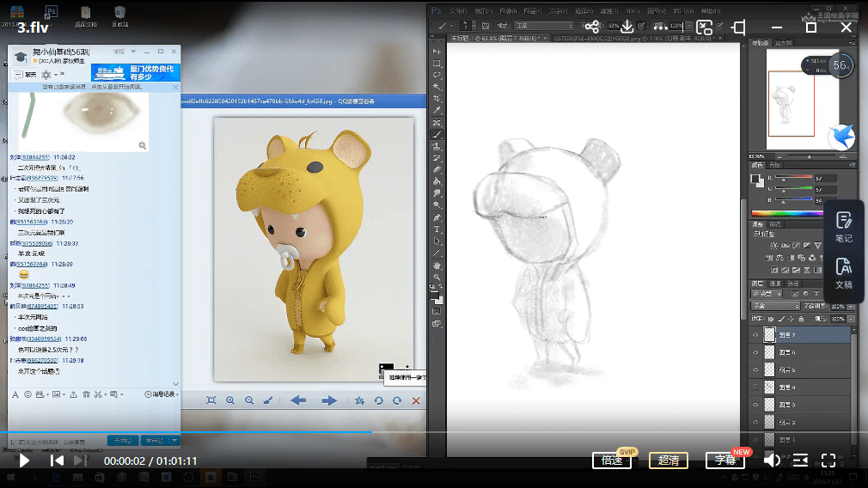
Task: Open Photoshop 滤镜 Filter menu
Action: 608,11
